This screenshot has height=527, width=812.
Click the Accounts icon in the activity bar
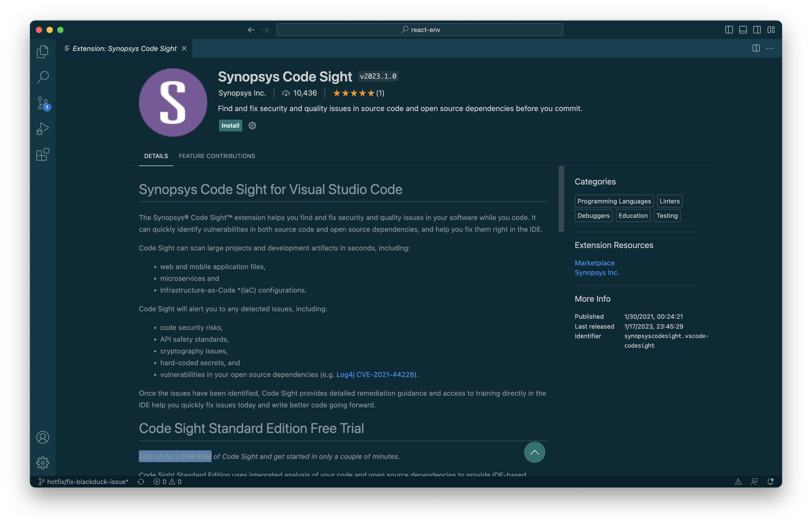coord(42,437)
